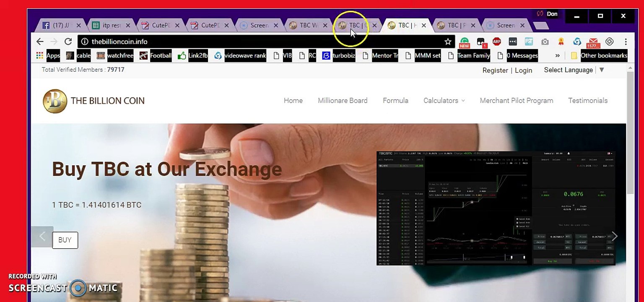Close the TBC W tab
Screen dimensions: 644x302
[x=325, y=26]
